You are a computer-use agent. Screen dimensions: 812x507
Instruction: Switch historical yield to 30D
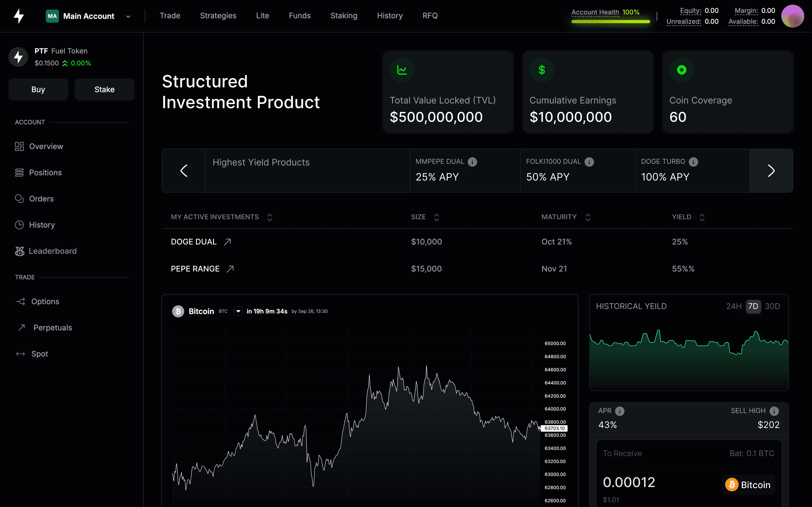[x=772, y=306]
